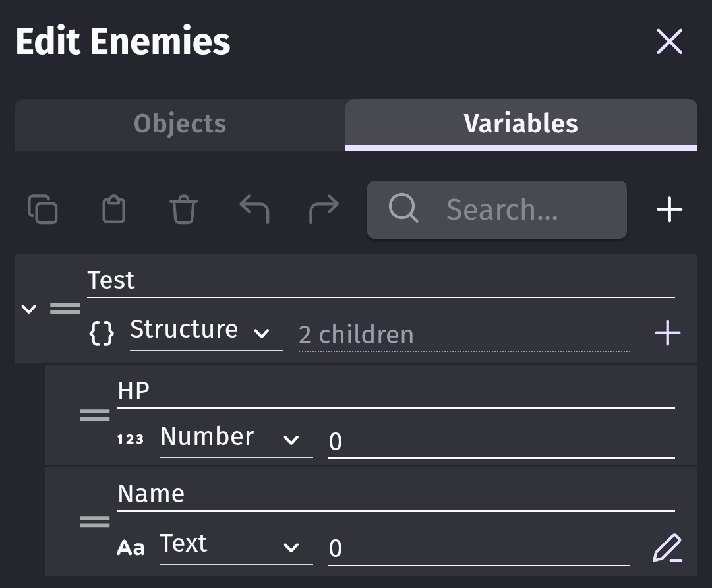Click the paste clipboard icon
Image resolution: width=712 pixels, height=588 pixels.
point(113,210)
